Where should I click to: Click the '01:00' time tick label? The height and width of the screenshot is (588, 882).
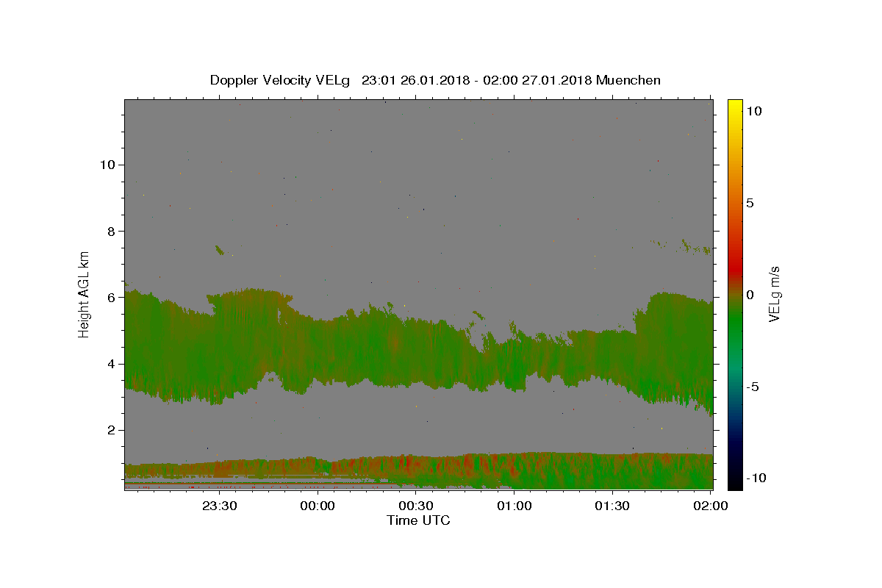point(514,506)
